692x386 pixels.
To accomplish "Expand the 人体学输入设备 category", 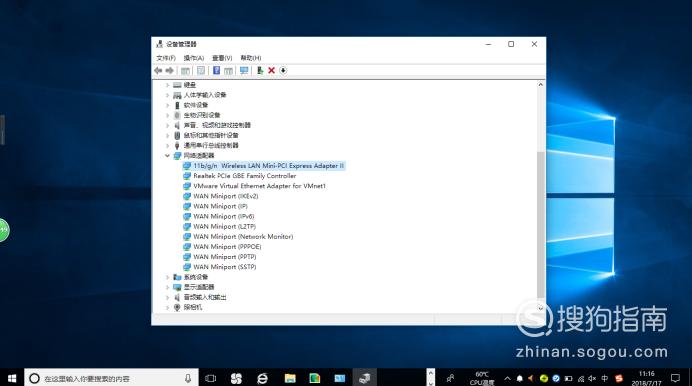I will pos(167,95).
